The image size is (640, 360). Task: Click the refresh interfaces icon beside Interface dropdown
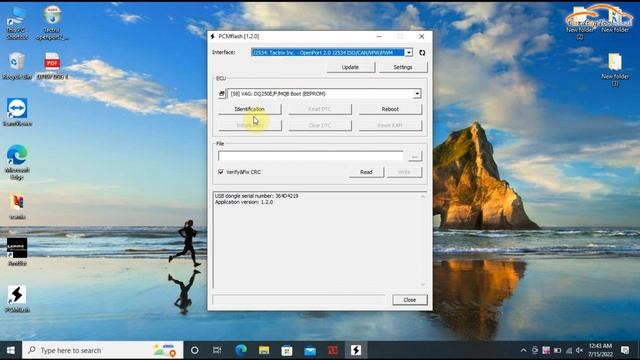[422, 53]
